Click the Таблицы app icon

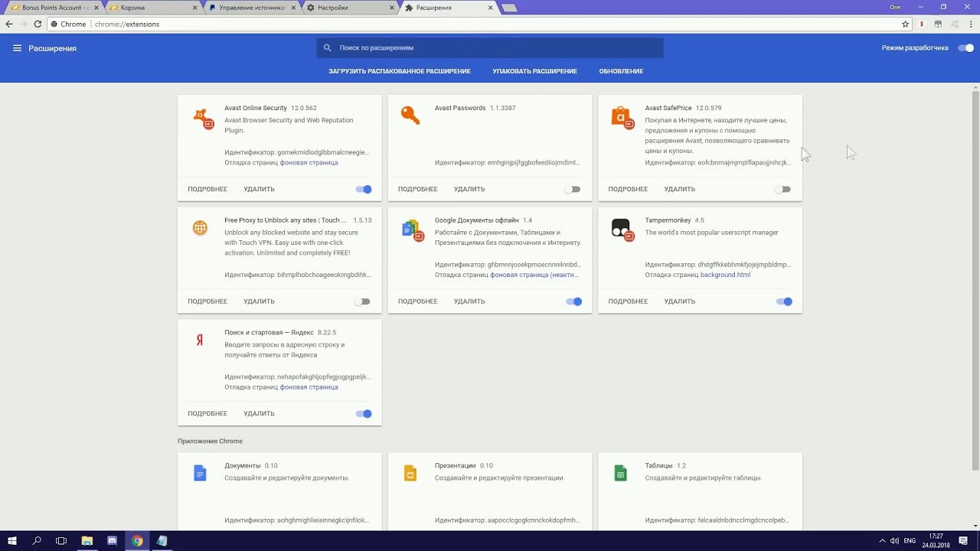620,473
